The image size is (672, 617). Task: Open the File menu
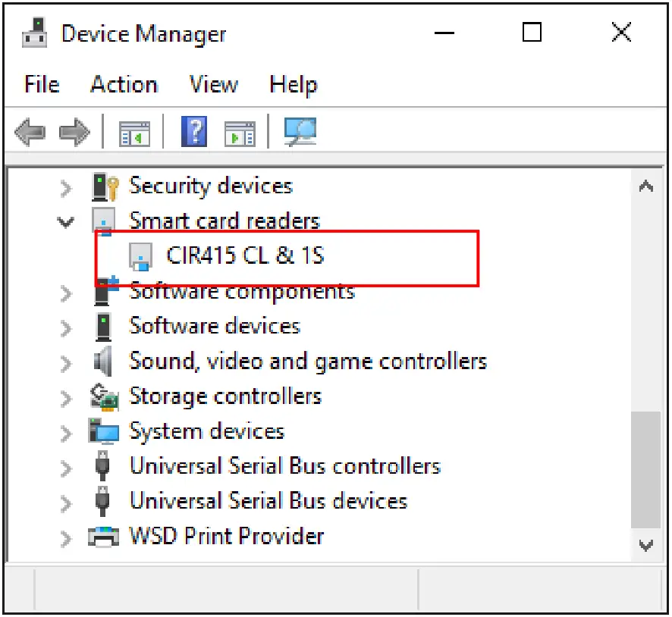point(42,84)
